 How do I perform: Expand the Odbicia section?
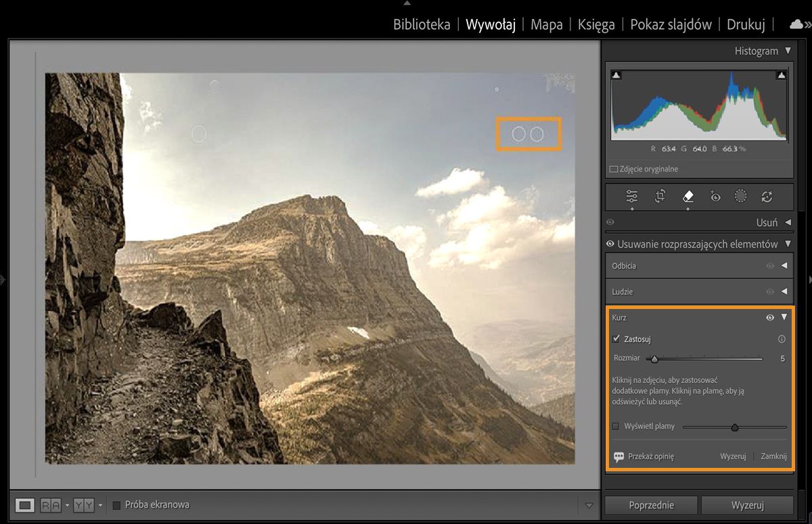click(x=785, y=266)
